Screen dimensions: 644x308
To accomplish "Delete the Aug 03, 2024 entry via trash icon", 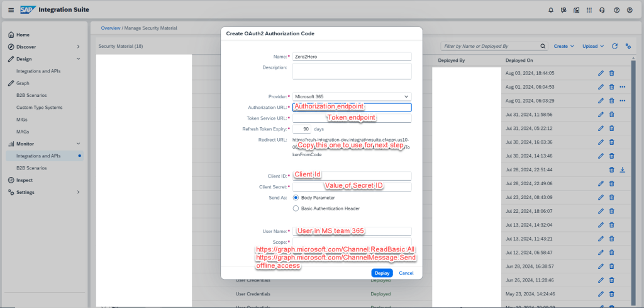I will pos(611,73).
